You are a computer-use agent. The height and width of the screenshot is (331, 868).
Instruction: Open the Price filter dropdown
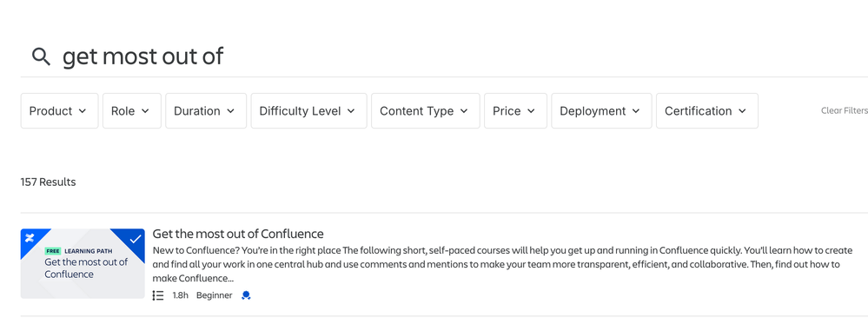coord(515,110)
